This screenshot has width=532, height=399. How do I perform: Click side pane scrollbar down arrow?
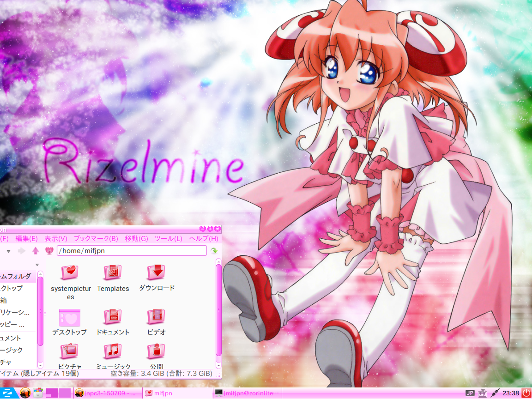[40, 366]
